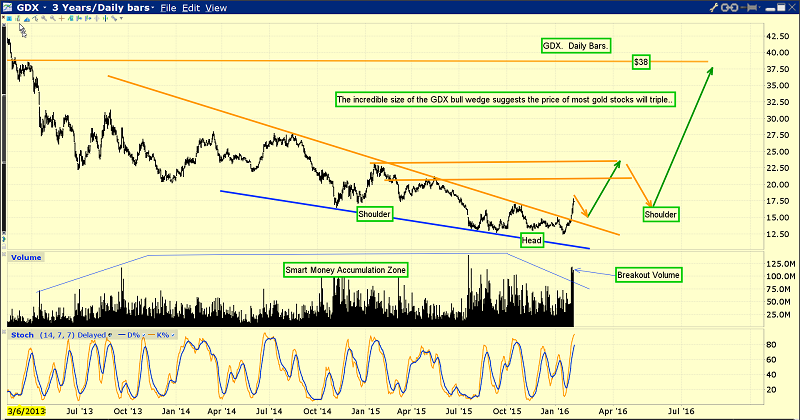Click the grey vertical-line toolbar icon
Screen dimensions: 800x420
(96, 19)
